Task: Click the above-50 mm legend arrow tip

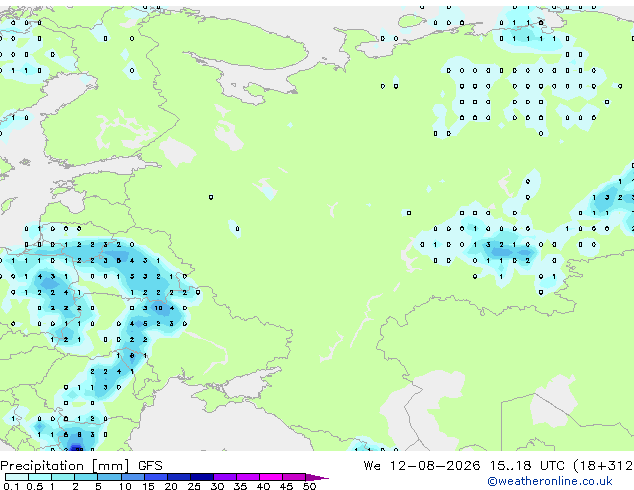Action: (x=317, y=477)
